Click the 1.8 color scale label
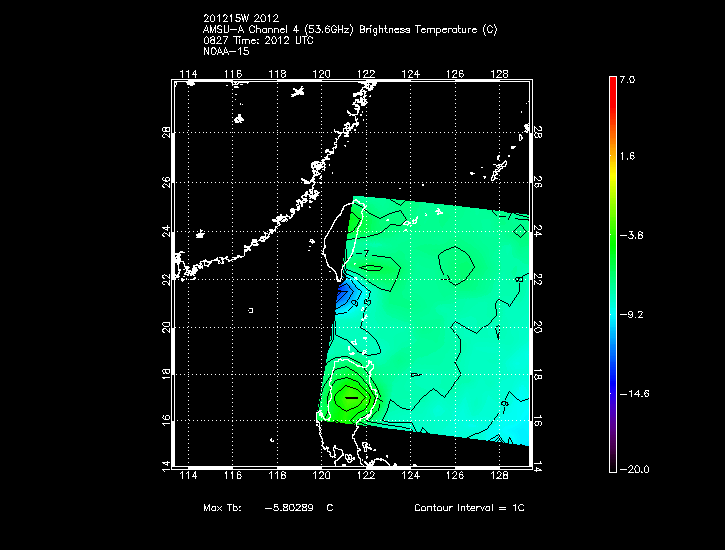This screenshot has width=725, height=550. pyautogui.click(x=626, y=157)
